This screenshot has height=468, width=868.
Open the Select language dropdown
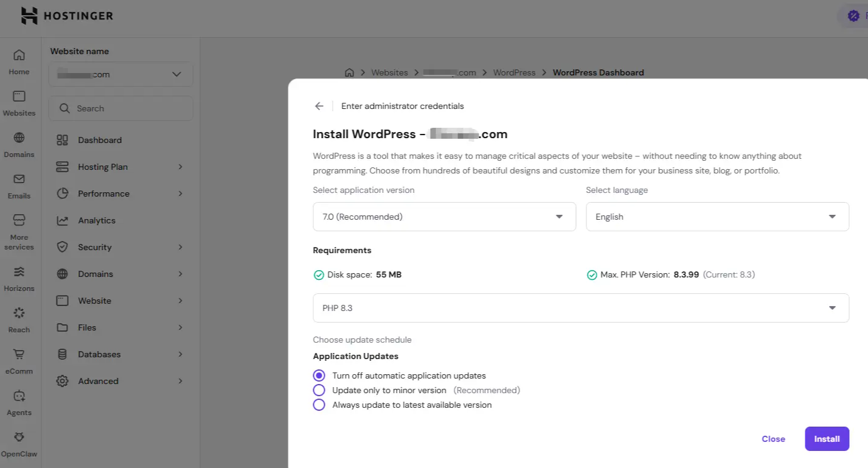(717, 217)
